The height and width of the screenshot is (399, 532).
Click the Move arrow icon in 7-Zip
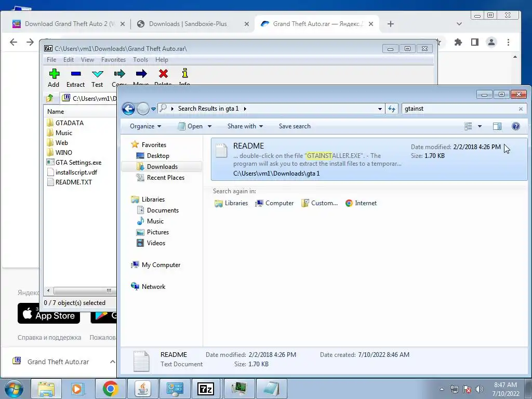pos(141,74)
